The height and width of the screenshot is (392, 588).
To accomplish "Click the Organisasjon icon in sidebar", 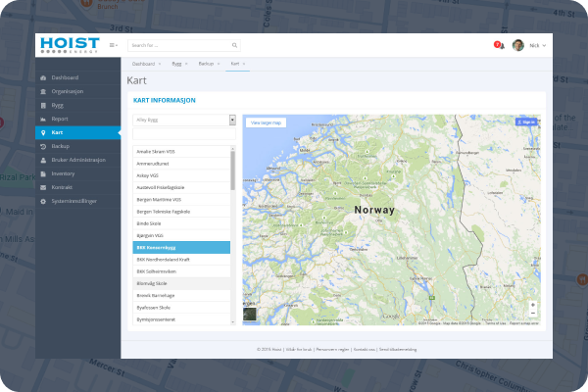I will click(42, 90).
